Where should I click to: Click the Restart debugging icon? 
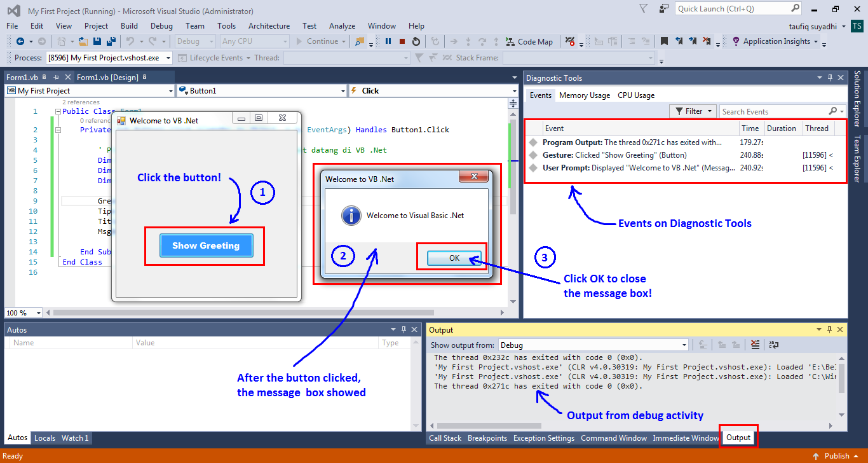click(x=416, y=42)
